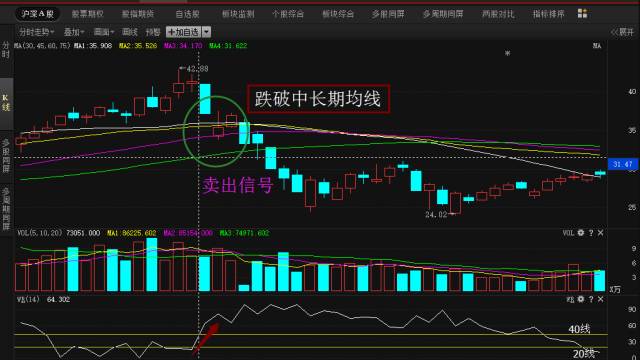640x360 pixels.
Task: Select the 分时 sidebar view
Action: coord(6,50)
